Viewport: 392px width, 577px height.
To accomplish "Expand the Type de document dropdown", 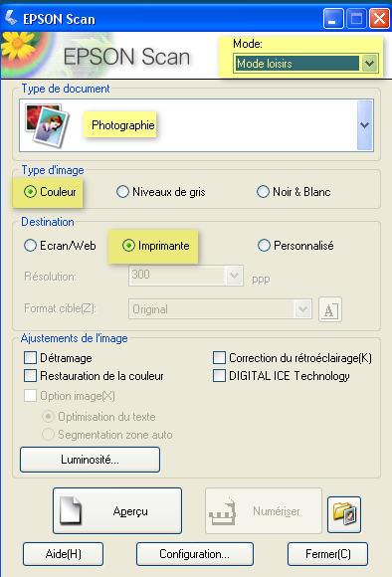I will [365, 125].
